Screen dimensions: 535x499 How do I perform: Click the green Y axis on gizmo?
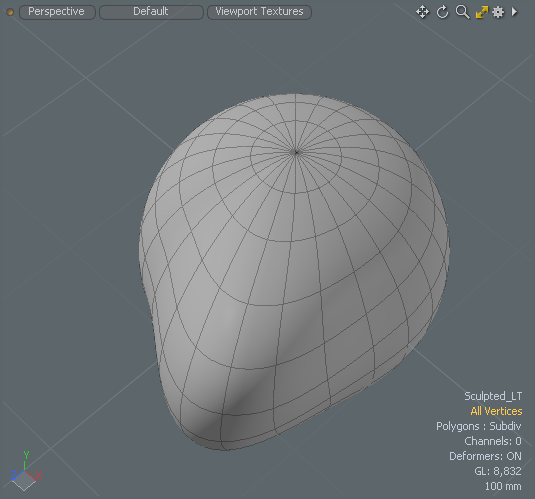pos(26,460)
